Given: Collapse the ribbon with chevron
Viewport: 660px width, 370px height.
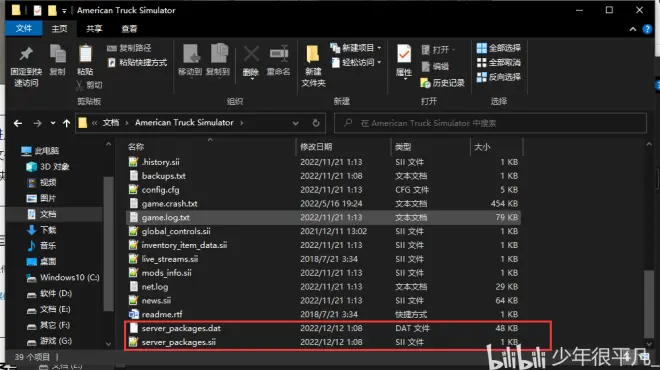Looking at the screenshot, I should click(633, 29).
